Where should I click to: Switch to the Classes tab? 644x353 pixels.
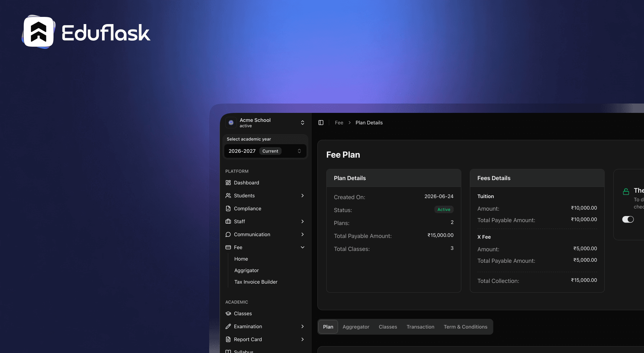tap(388, 327)
